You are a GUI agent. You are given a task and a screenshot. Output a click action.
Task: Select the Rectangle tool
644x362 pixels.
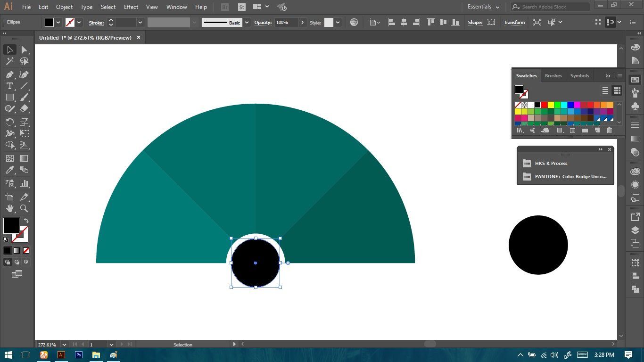click(9, 97)
